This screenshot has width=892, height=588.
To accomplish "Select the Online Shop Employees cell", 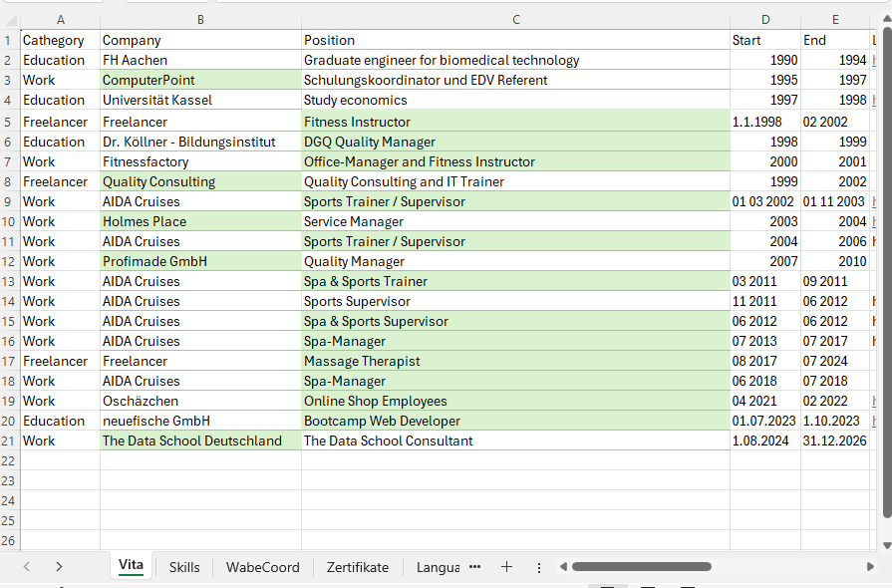I will tap(516, 401).
